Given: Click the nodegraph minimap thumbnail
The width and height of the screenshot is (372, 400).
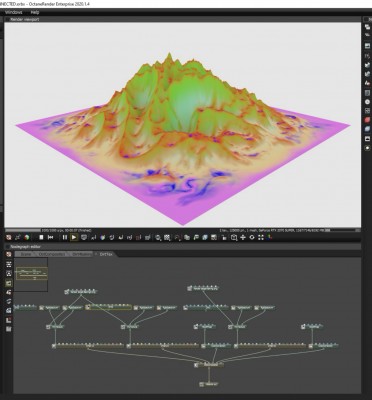Looking at the screenshot, I should (32, 273).
